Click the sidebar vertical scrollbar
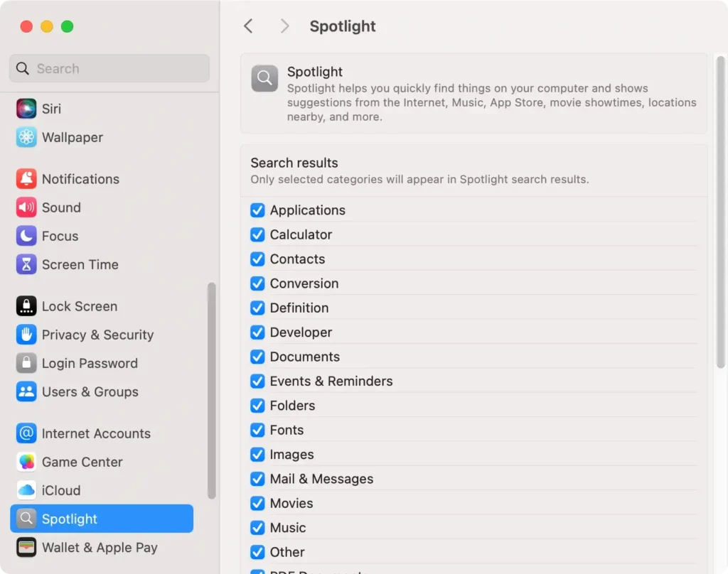 (211, 391)
